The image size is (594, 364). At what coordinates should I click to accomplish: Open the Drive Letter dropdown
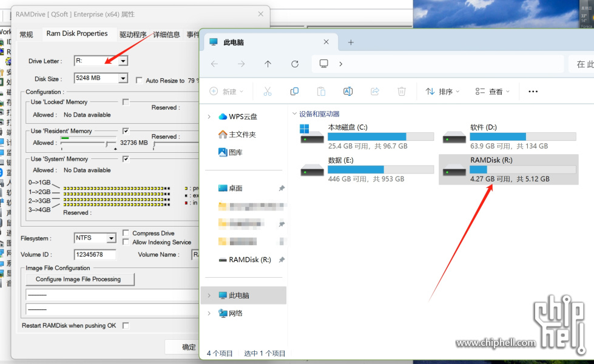pyautogui.click(x=123, y=61)
